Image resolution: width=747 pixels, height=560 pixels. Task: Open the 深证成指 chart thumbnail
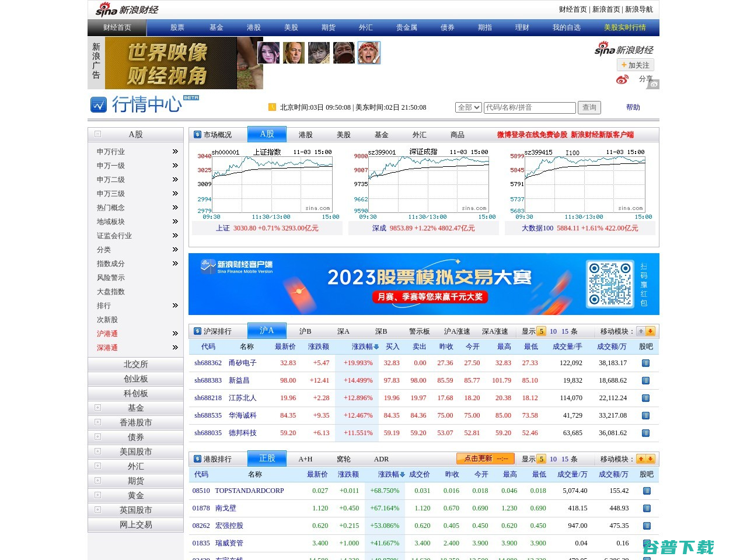423,184
